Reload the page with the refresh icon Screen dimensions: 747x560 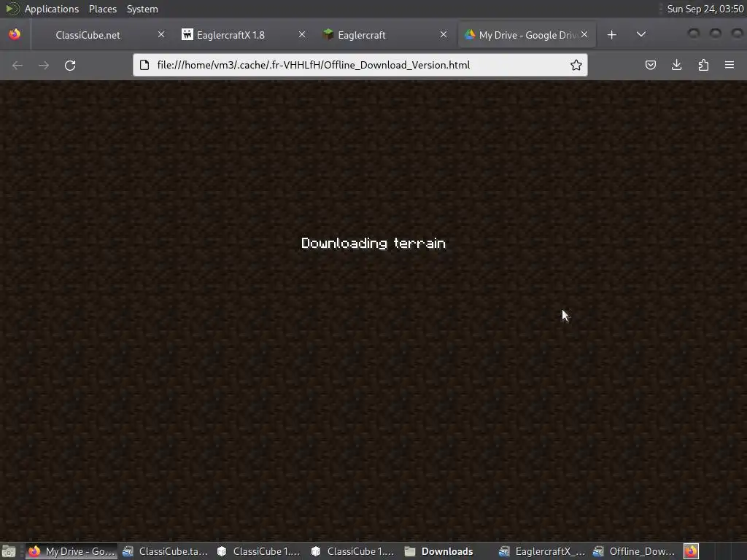(70, 65)
